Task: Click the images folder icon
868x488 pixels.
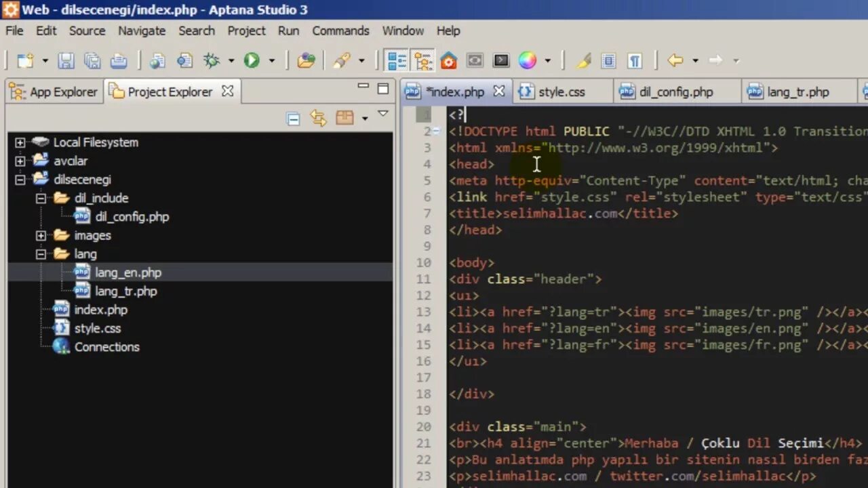Action: 62,235
